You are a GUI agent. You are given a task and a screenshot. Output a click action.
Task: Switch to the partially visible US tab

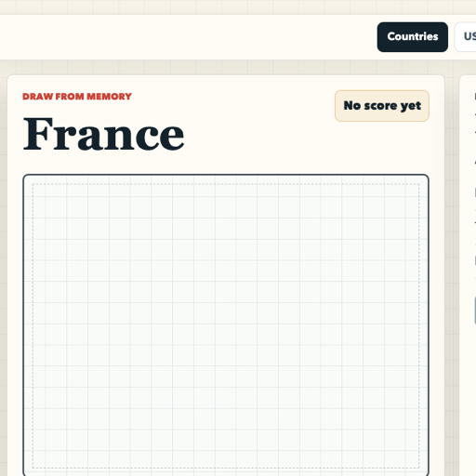pos(466,37)
